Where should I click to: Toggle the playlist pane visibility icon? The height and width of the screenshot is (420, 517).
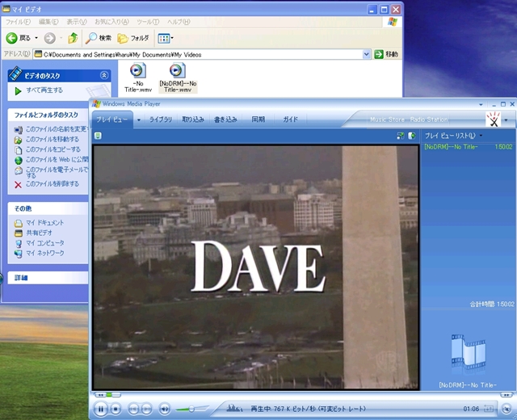pyautogui.click(x=411, y=136)
